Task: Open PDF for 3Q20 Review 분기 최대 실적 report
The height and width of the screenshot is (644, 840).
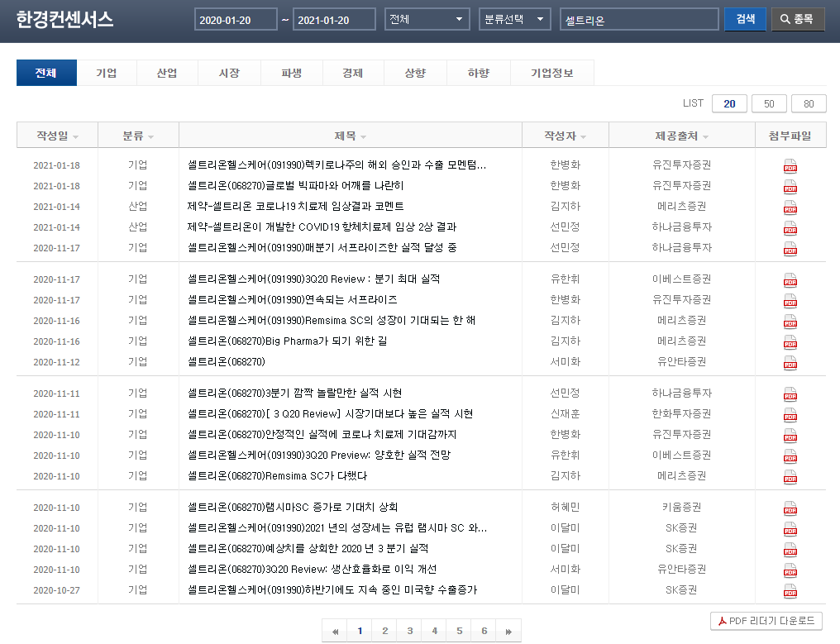Action: coord(790,280)
